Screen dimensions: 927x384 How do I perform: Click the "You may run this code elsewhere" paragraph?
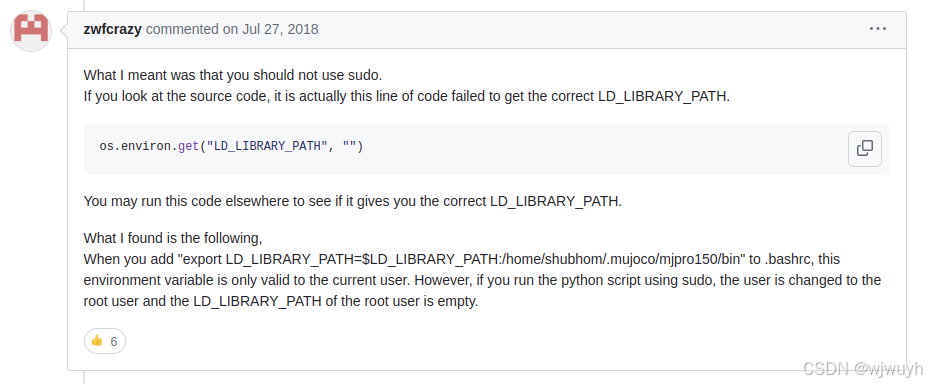pyautogui.click(x=353, y=201)
